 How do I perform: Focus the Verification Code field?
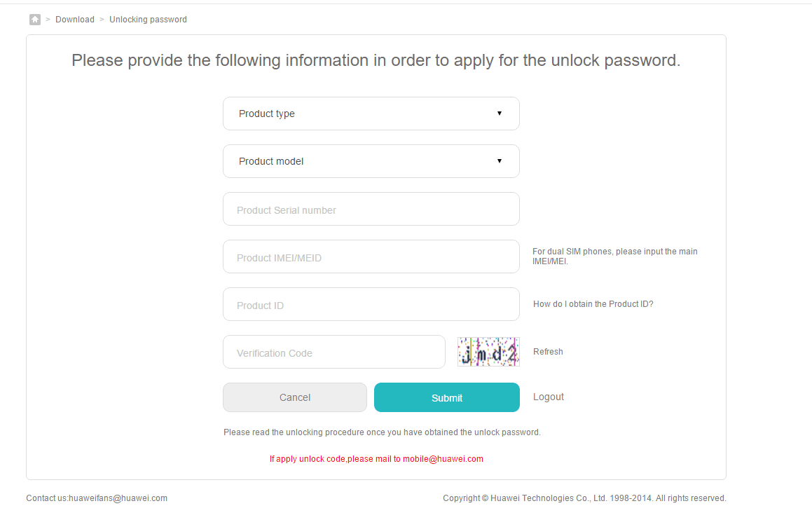[x=334, y=352]
